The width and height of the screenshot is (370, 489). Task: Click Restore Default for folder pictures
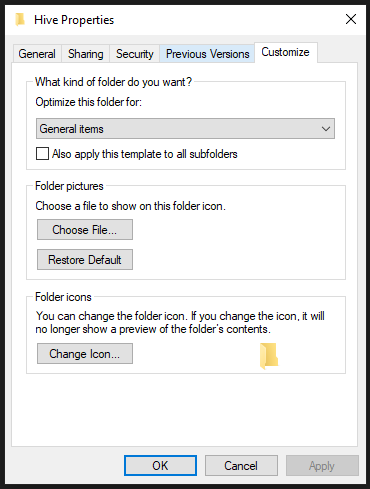coord(85,260)
